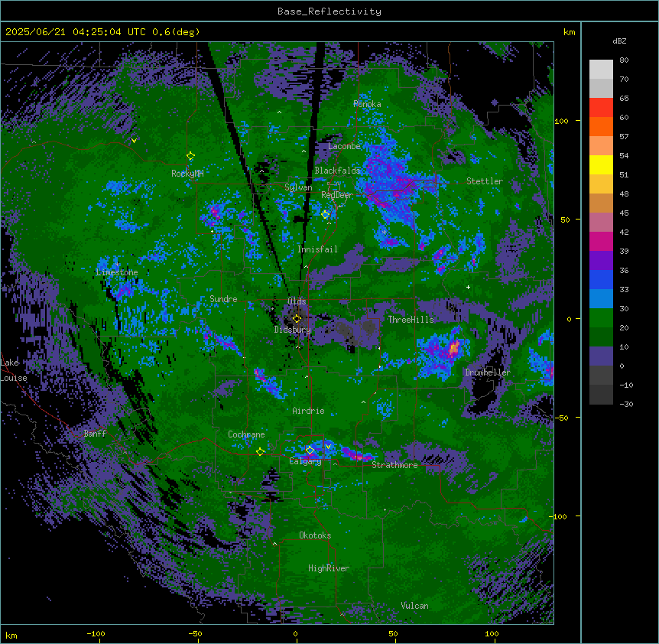Click the 80 value on the dBZ scale
The width and height of the screenshot is (659, 644).
click(624, 60)
